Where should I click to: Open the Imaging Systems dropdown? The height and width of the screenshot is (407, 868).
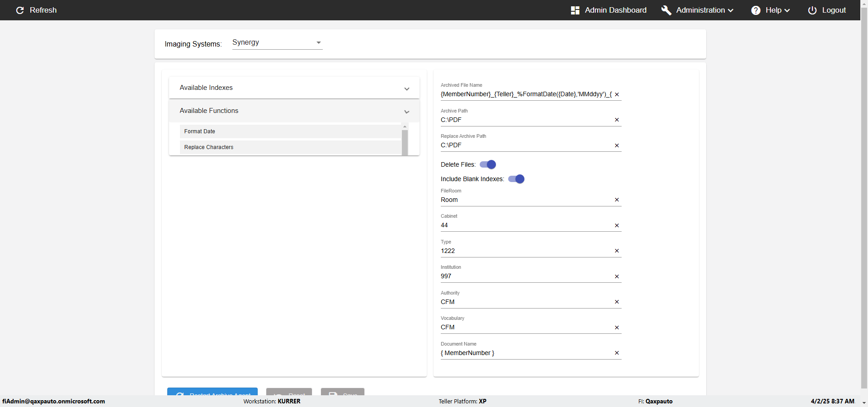(277, 42)
